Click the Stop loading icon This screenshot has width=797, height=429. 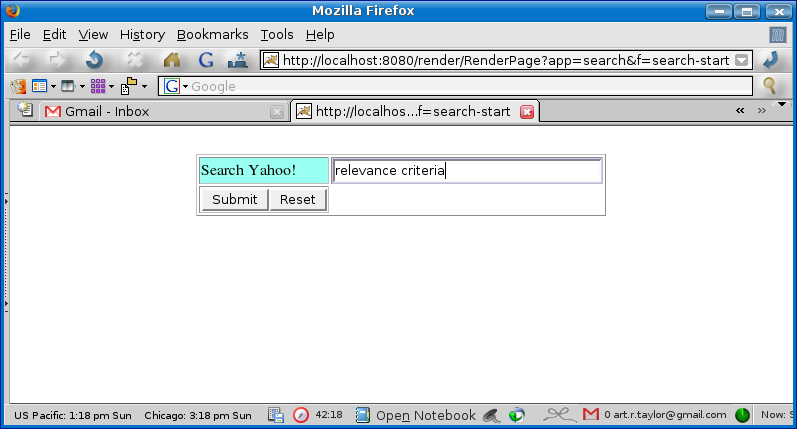click(135, 60)
